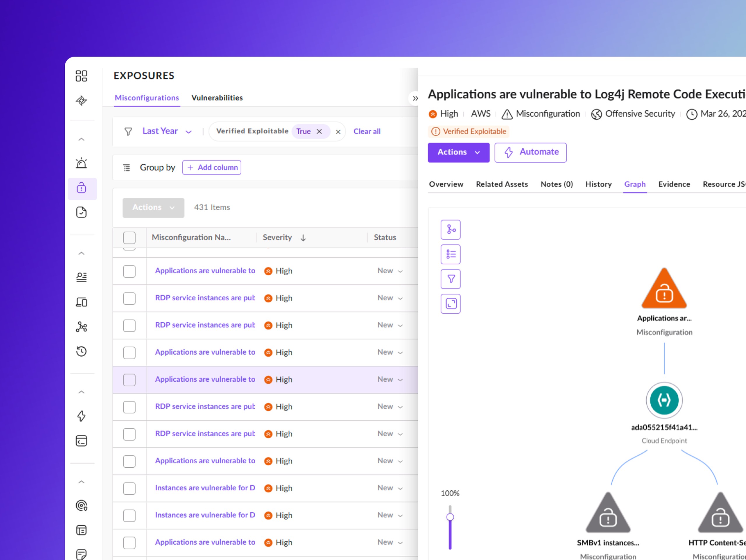Click the Status column header
746x560 pixels.
tap(385, 238)
